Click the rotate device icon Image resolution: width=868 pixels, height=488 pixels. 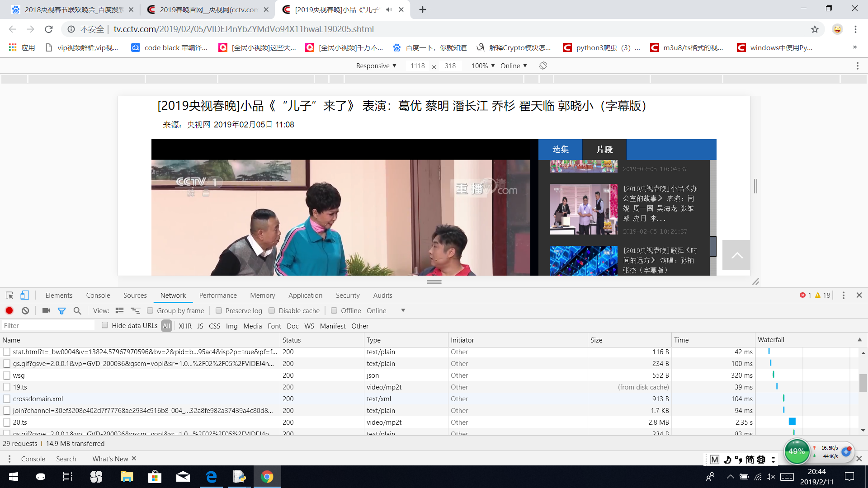(x=543, y=66)
